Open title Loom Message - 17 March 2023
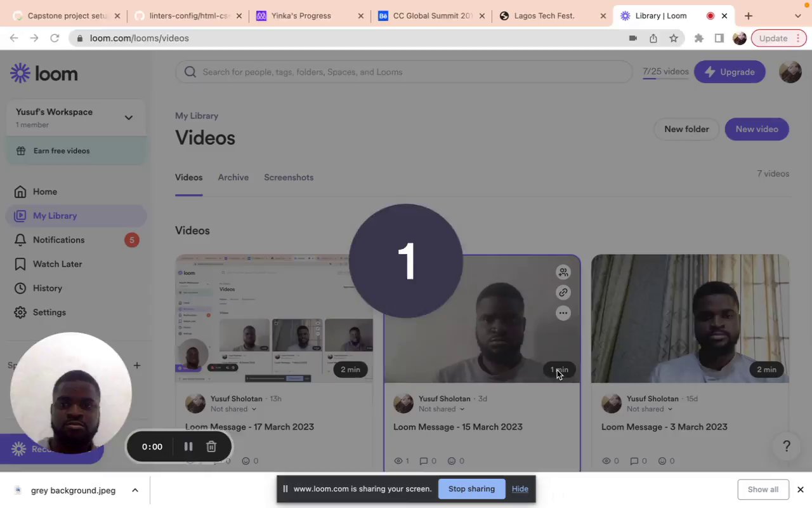This screenshot has width=812, height=508. pyautogui.click(x=249, y=427)
